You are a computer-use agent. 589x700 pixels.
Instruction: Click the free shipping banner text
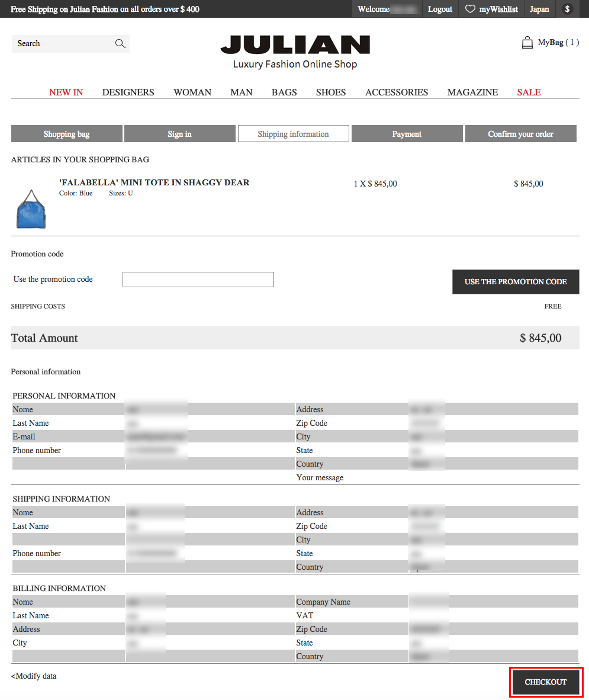tap(105, 9)
